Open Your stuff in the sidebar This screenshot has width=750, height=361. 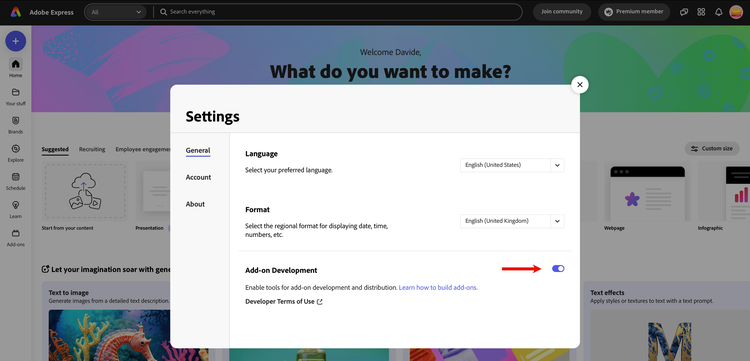[x=15, y=96]
